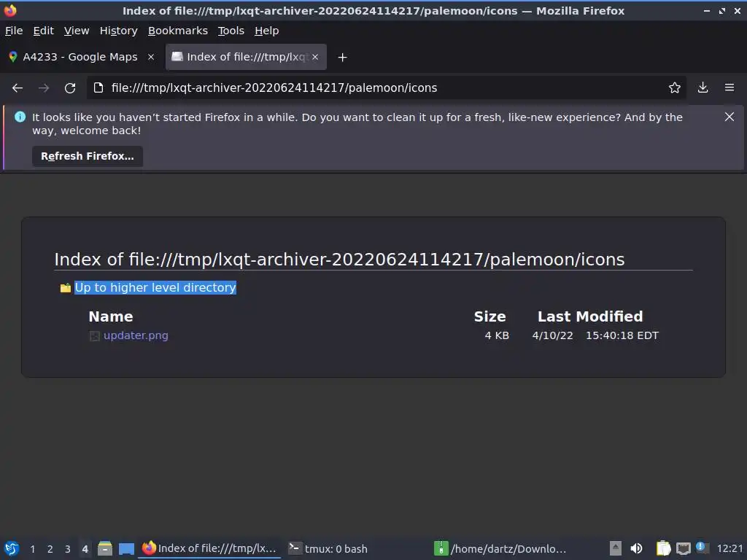Click the 12:21 clock in the taskbar
Viewport: 747px width, 560px height.
[x=729, y=548]
